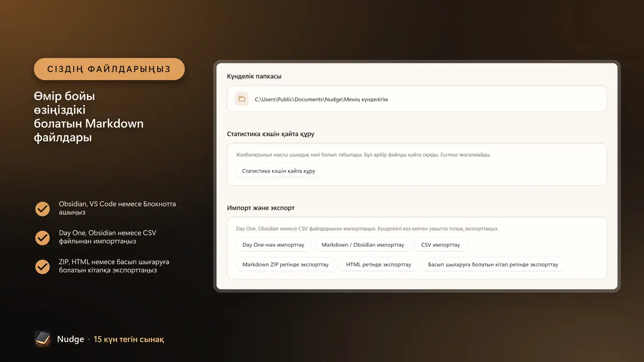Click the 'HTML ретінде экспорттау' button
This screenshot has height=362, width=644.
[378, 264]
